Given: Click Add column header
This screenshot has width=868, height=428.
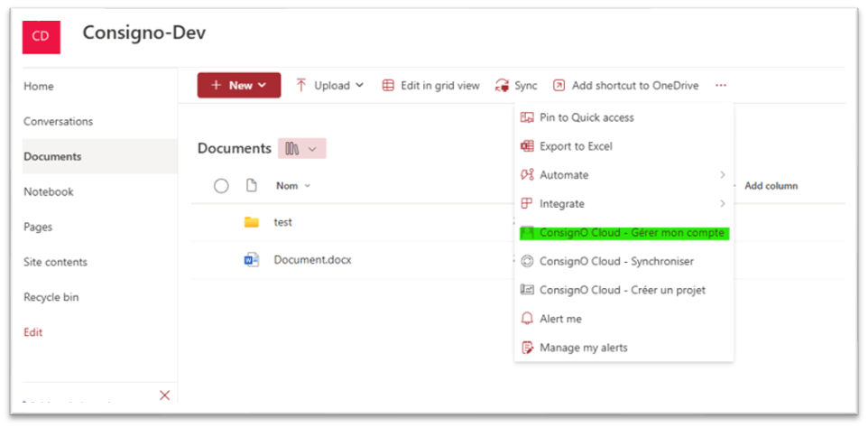Looking at the screenshot, I should 771,186.
